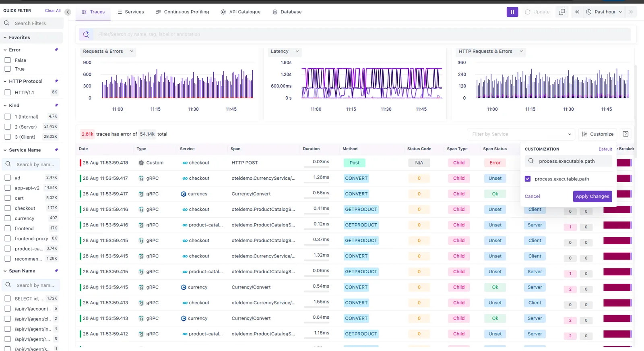Click the Continuous Profiling tab icon
This screenshot has height=351, width=644.
pyautogui.click(x=158, y=12)
